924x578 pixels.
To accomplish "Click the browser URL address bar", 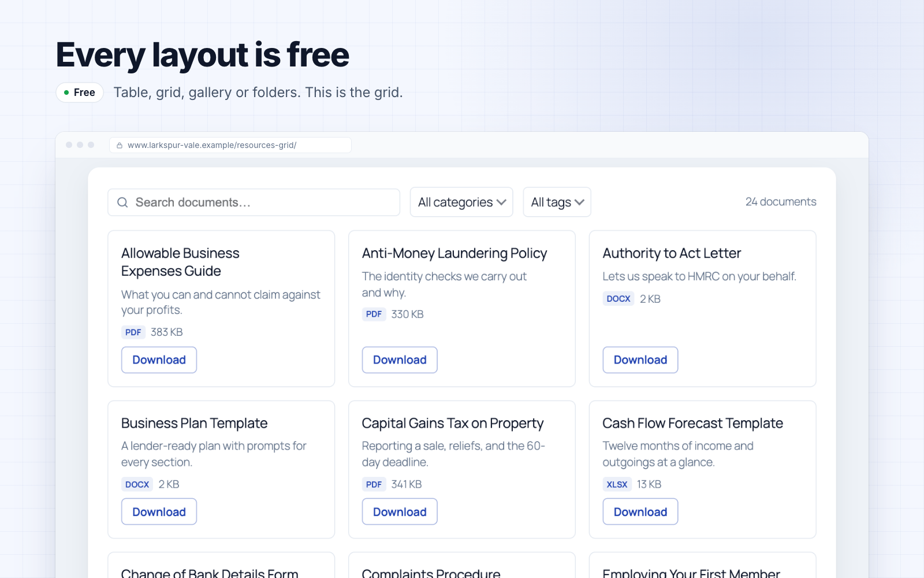I will click(x=230, y=145).
